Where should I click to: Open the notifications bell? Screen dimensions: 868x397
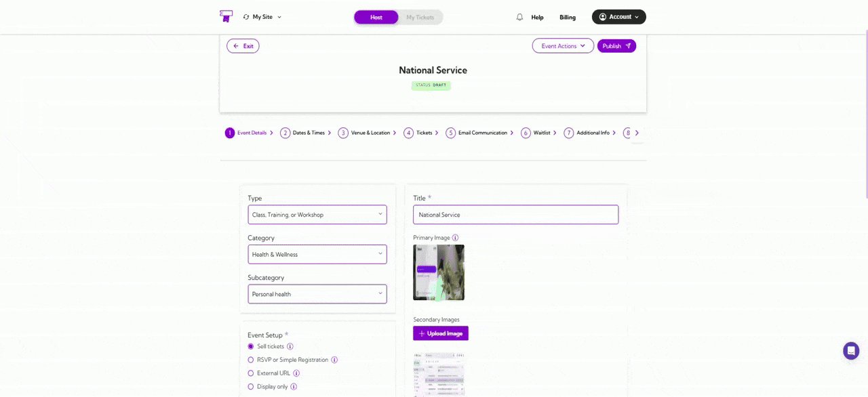pyautogui.click(x=519, y=17)
